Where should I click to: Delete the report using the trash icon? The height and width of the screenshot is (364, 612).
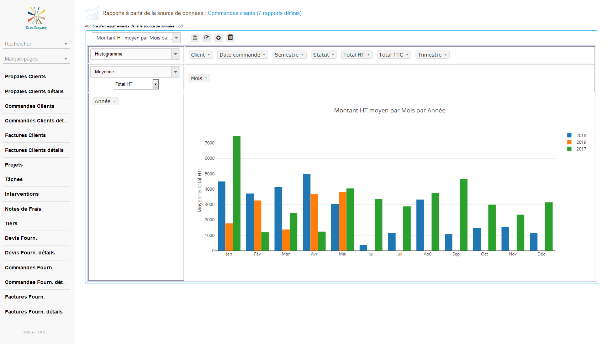click(230, 37)
